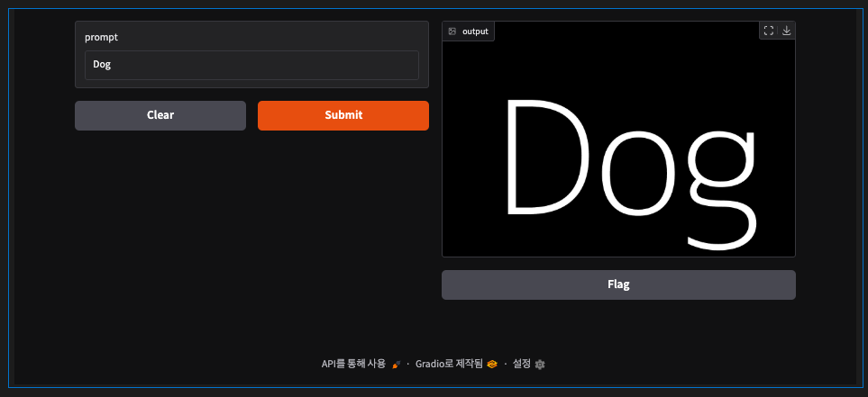The image size is (868, 397).
Task: Click the API rocket icon in footer
Action: pos(396,365)
